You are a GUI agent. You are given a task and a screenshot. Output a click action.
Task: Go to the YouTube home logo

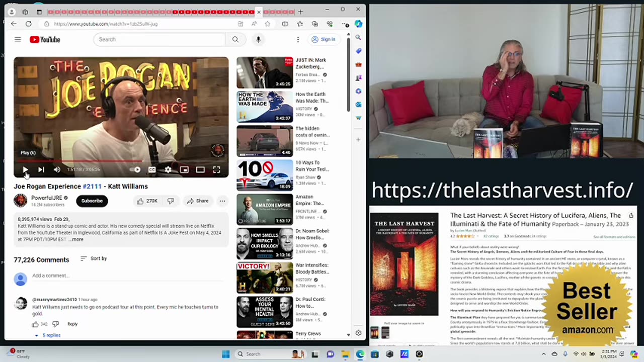(45, 40)
